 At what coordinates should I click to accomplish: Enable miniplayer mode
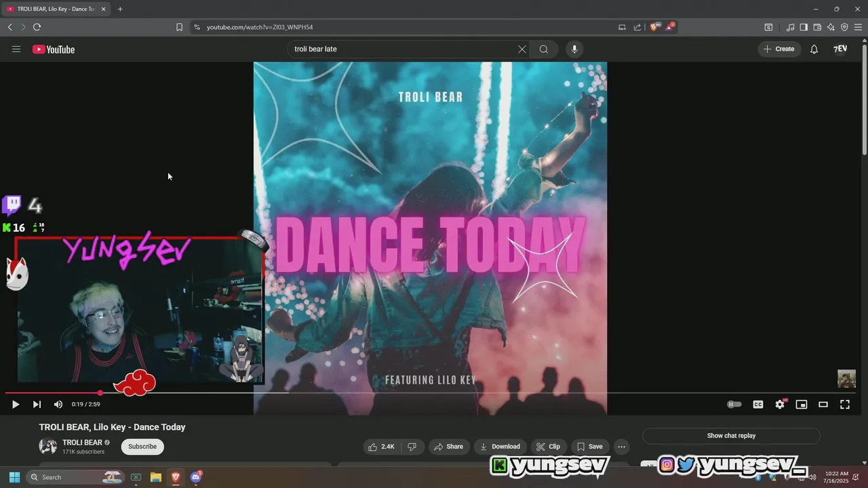pyautogui.click(x=802, y=405)
